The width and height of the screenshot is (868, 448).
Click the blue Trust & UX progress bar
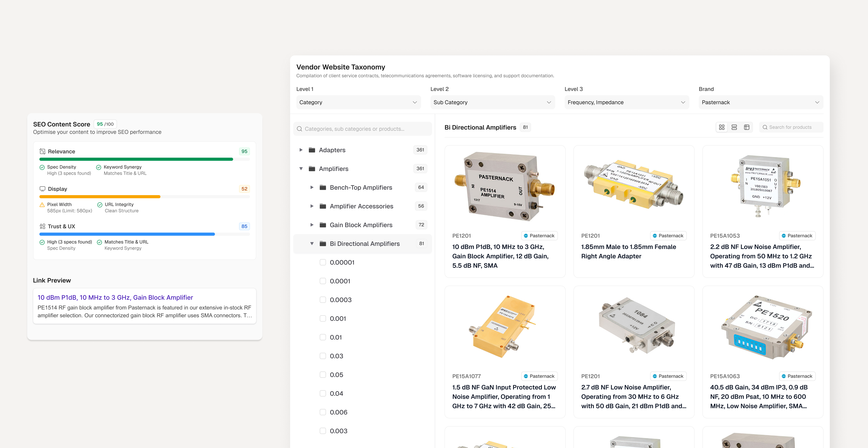(x=127, y=234)
